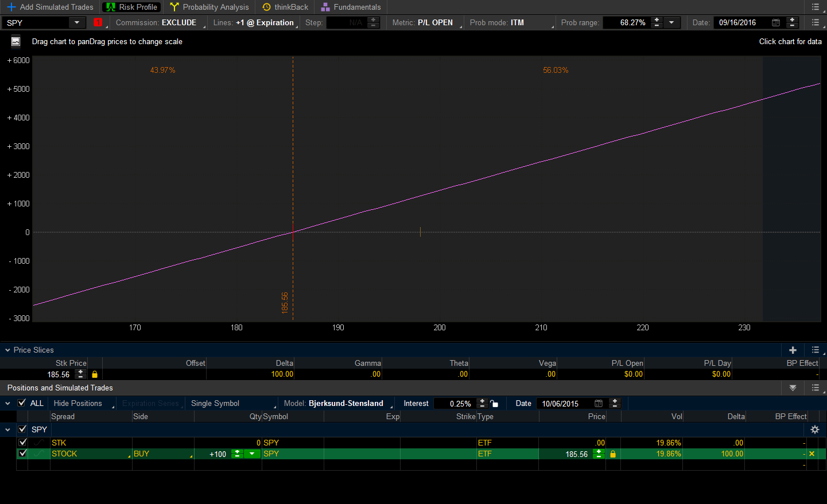The width and height of the screenshot is (827, 504).
Task: Click the P/L Open $0.00 value
Action: (x=634, y=374)
